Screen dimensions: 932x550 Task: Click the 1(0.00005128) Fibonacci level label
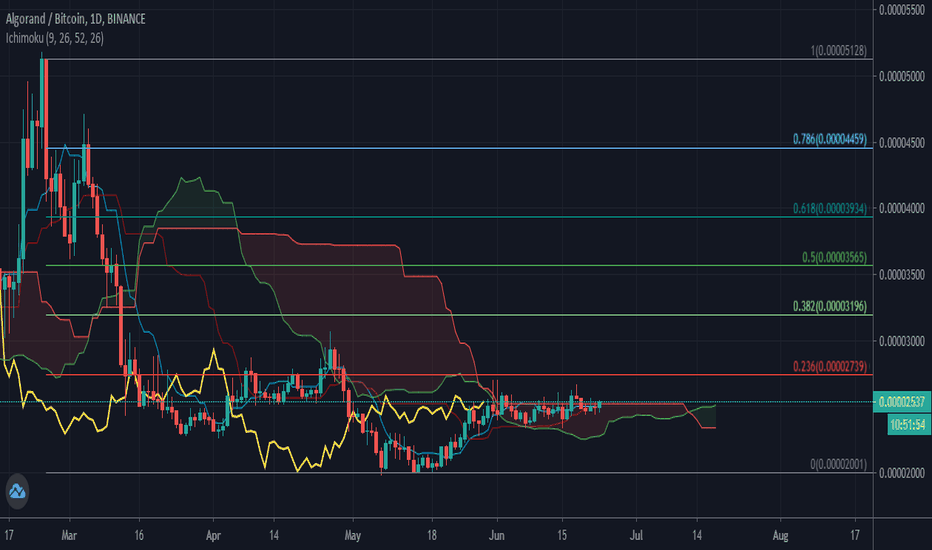[838, 51]
